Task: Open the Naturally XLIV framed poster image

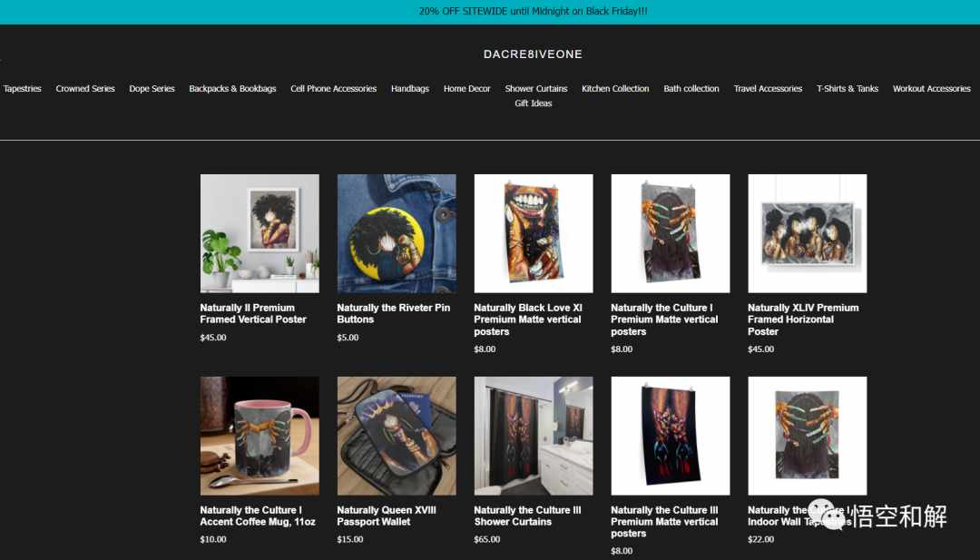Action: [x=807, y=233]
